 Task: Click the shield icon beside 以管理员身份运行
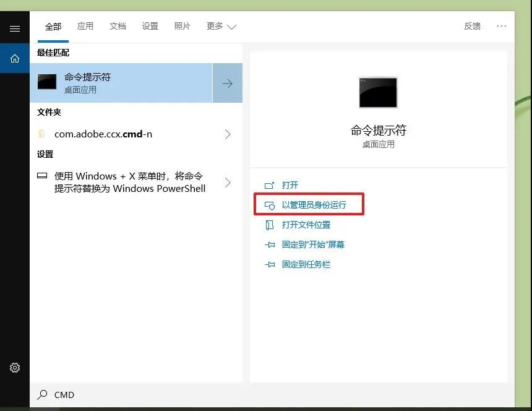coord(270,204)
